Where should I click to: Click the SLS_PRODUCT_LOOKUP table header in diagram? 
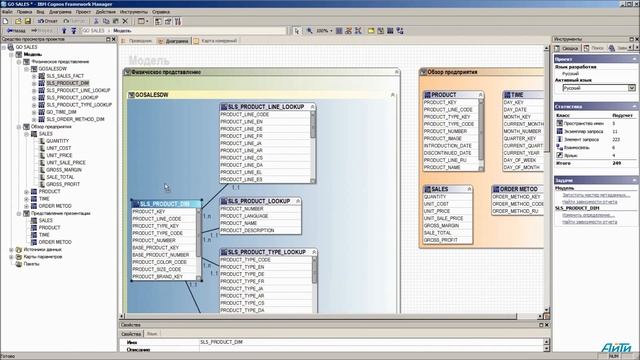tap(260, 201)
